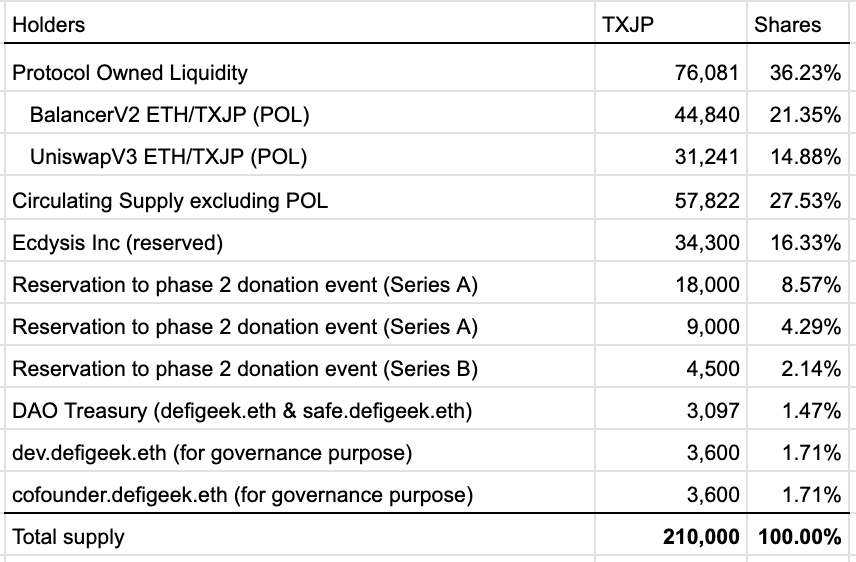The width and height of the screenshot is (856, 562).
Task: Click the 76,081 TXJP value cell
Action: (708, 72)
